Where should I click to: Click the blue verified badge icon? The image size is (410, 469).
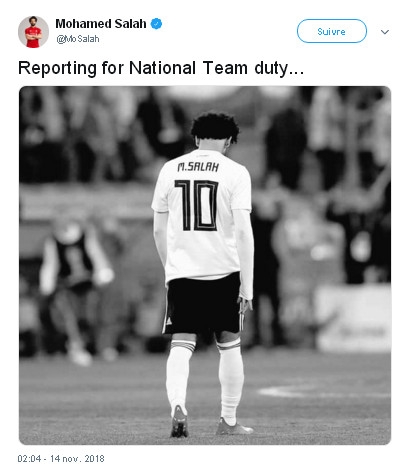(156, 24)
